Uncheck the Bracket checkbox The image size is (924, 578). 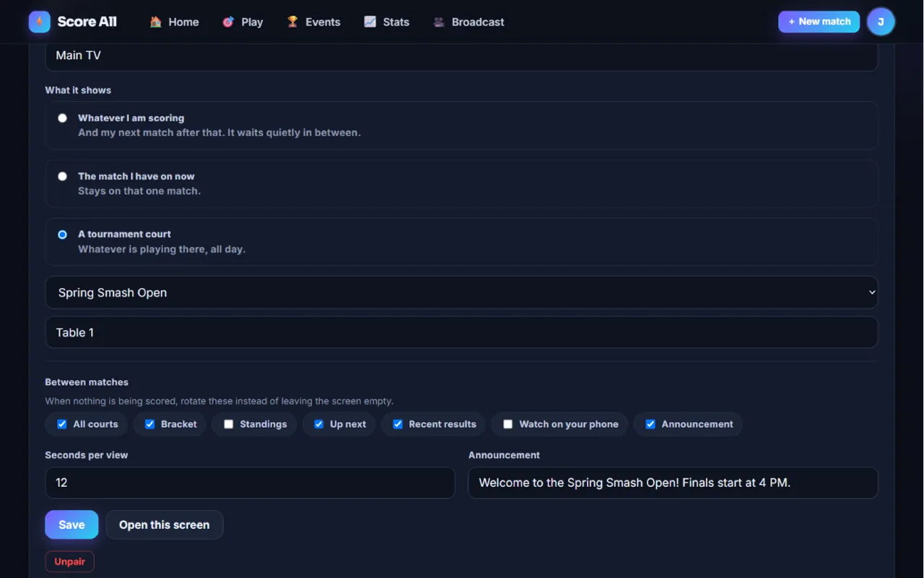(150, 424)
